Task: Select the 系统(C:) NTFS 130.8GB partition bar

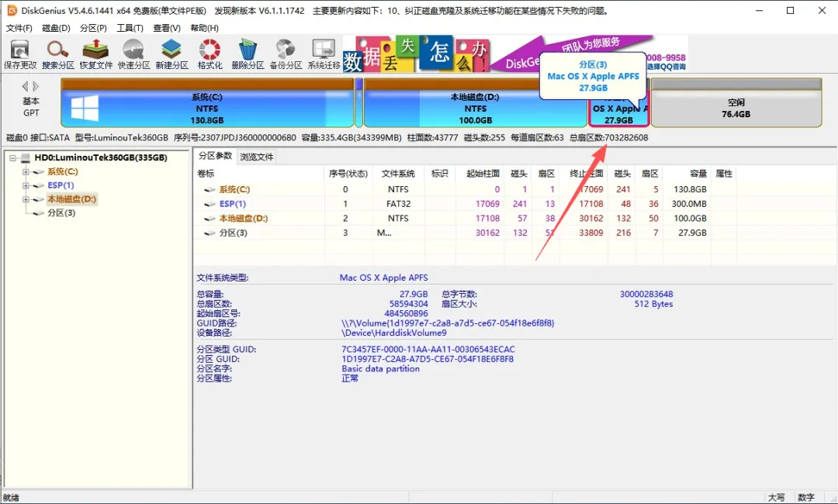Action: click(207, 103)
